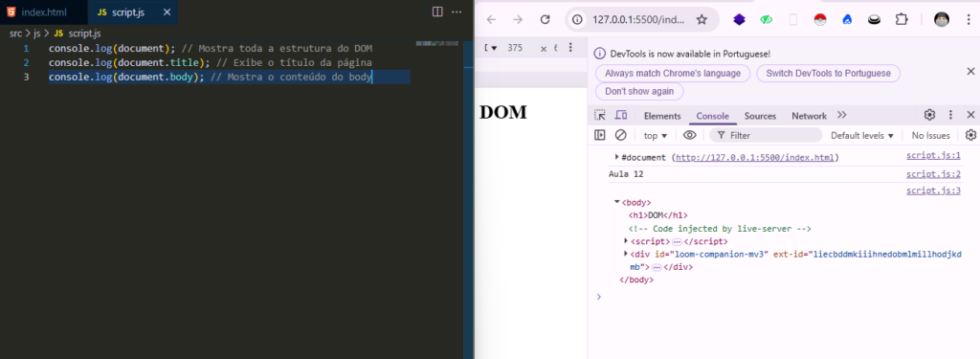980x359 pixels.
Task: Open the blue flame extension icon
Action: [848, 19]
